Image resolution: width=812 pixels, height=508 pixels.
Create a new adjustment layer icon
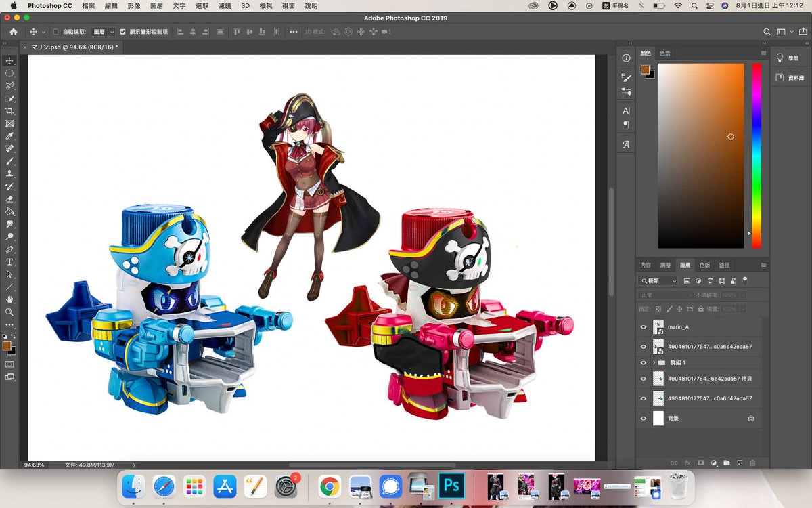[713, 463]
